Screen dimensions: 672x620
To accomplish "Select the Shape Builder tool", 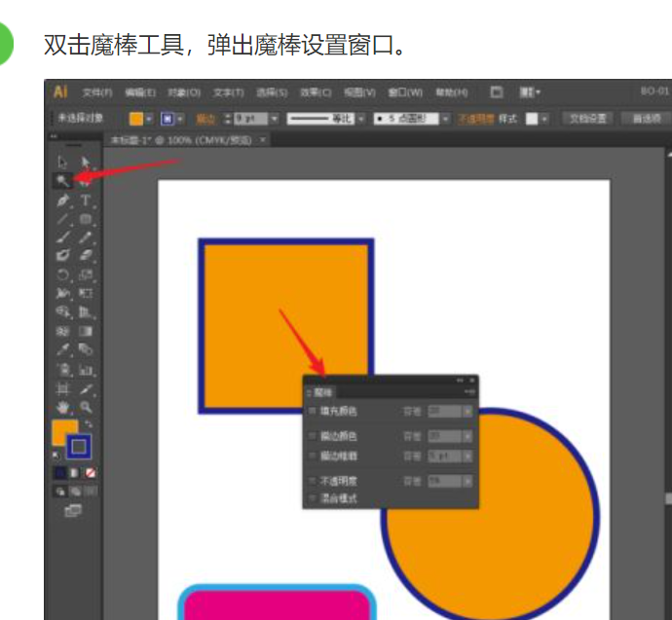I will click(63, 311).
